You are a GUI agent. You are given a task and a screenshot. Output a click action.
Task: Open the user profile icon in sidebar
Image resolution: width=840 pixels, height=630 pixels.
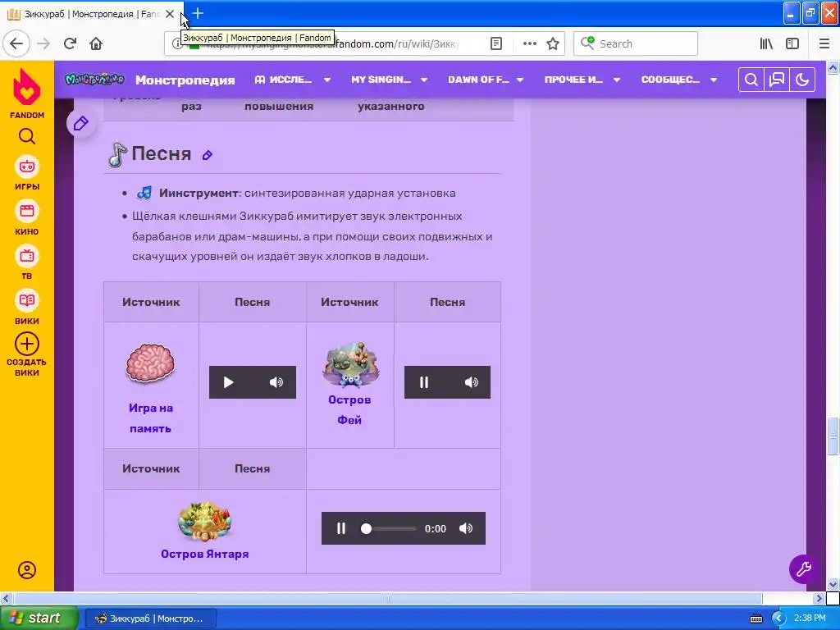click(27, 570)
